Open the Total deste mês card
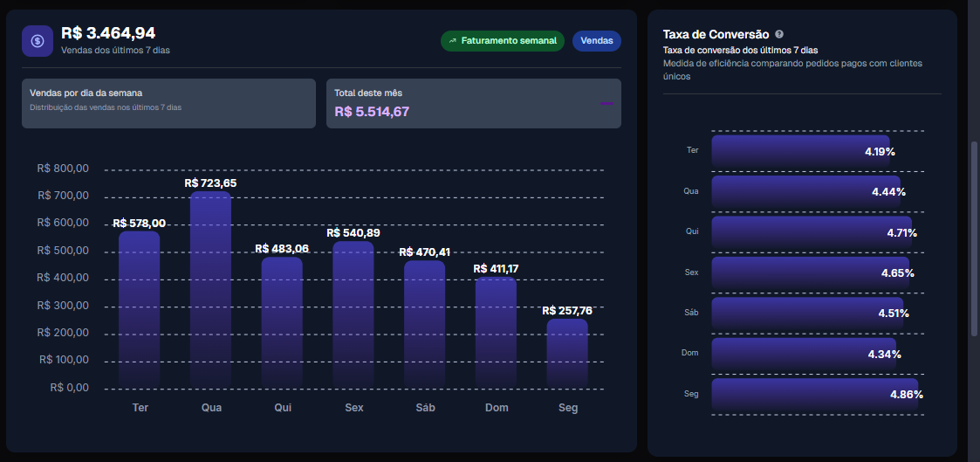The height and width of the screenshot is (462, 980). tap(473, 103)
